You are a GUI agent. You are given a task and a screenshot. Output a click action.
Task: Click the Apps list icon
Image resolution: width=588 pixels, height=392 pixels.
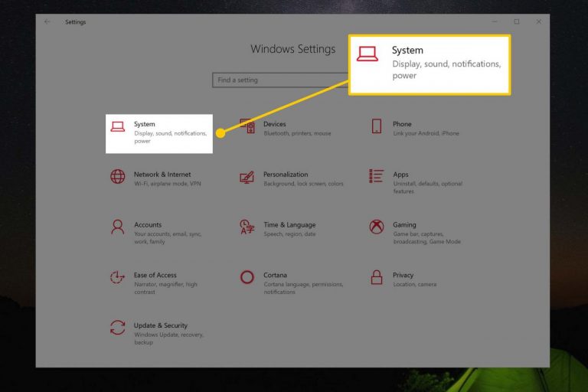(x=376, y=176)
